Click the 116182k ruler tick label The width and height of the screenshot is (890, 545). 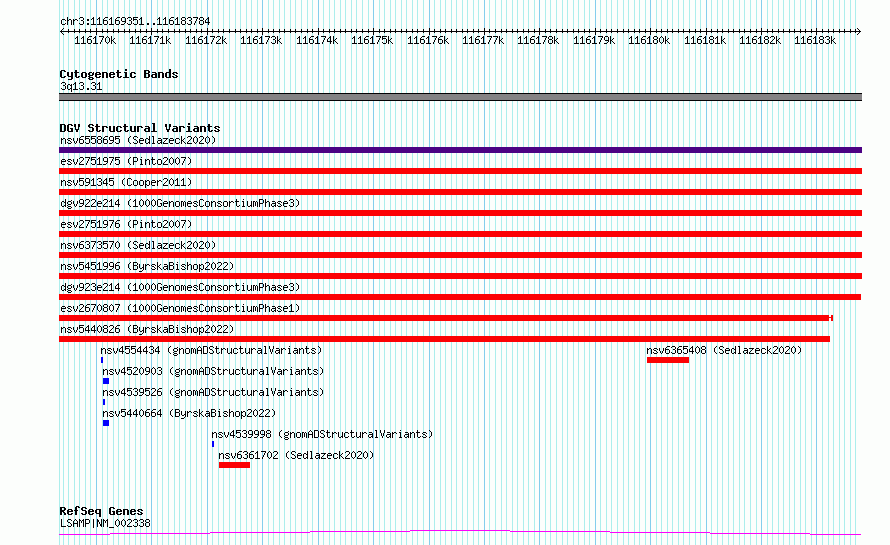tap(760, 40)
